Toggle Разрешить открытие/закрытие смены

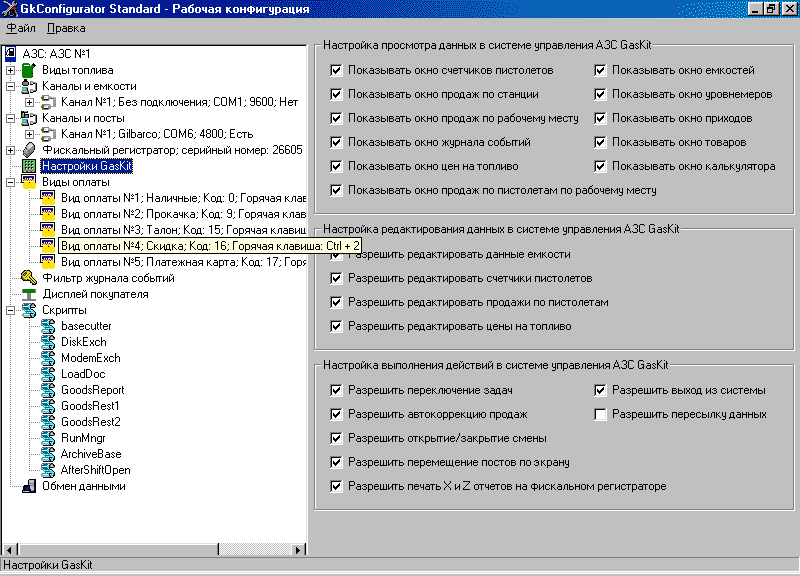[336, 438]
